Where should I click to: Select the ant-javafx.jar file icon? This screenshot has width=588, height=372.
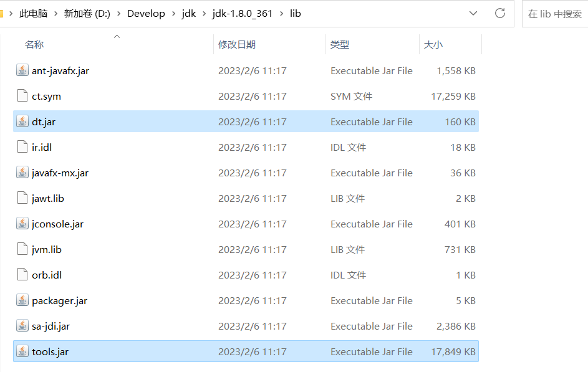22,70
